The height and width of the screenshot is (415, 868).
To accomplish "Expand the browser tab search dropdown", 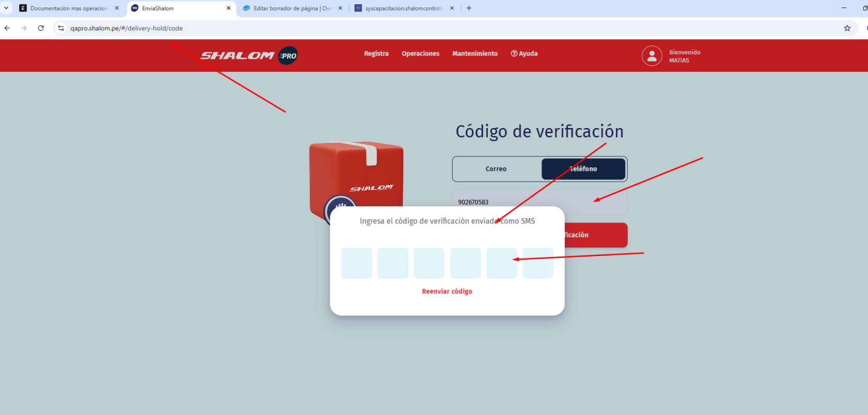I will 6,8.
